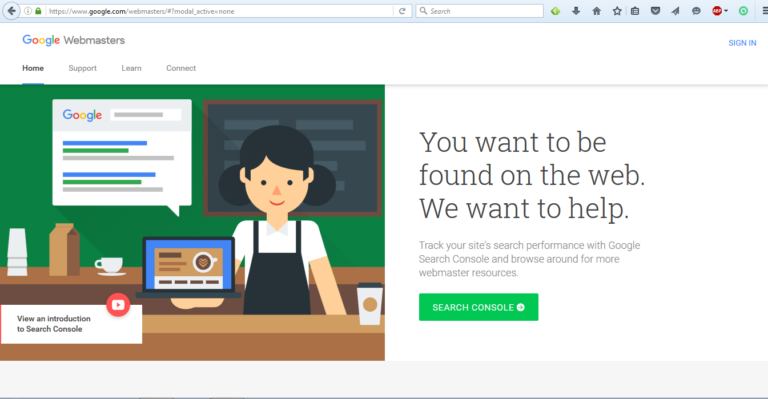Click the green SEARCH CONSOLE button

[479, 307]
